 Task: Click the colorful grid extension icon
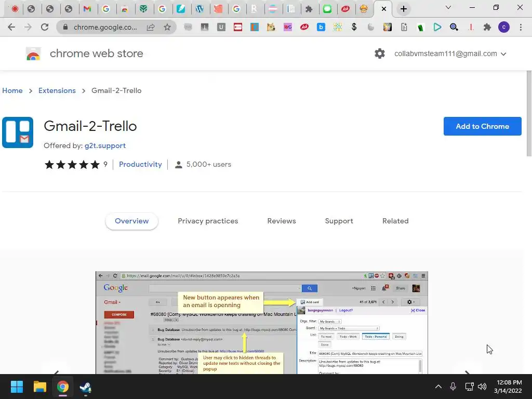tap(337, 27)
